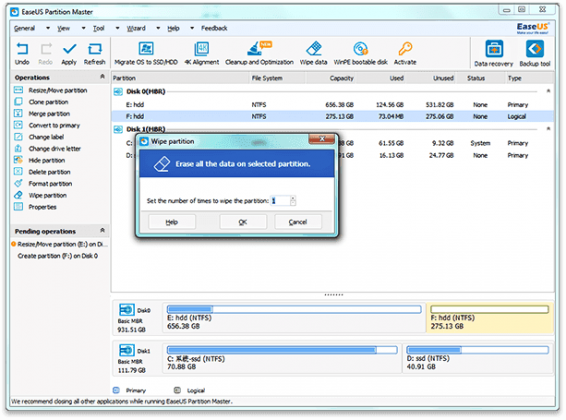Screen dimensions: 566x420
Task: Choose Wipe partition in Operations panel
Action: [x=40, y=195]
